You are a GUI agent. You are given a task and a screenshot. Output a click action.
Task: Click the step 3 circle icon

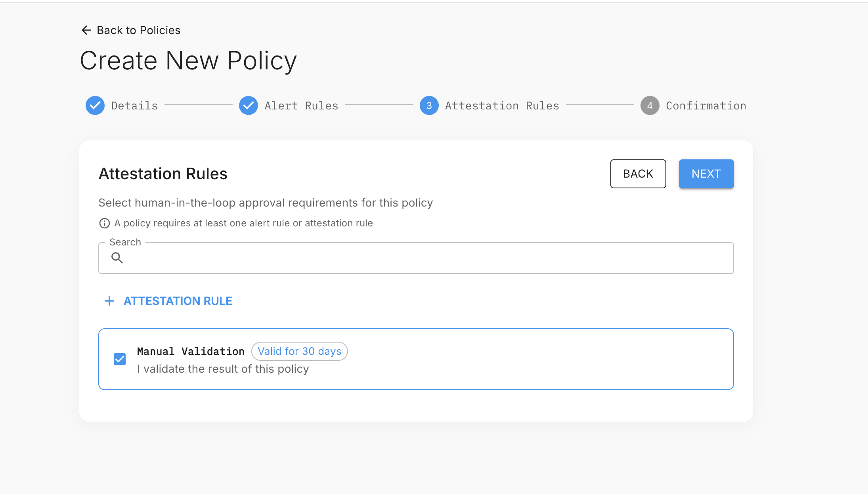[429, 105]
